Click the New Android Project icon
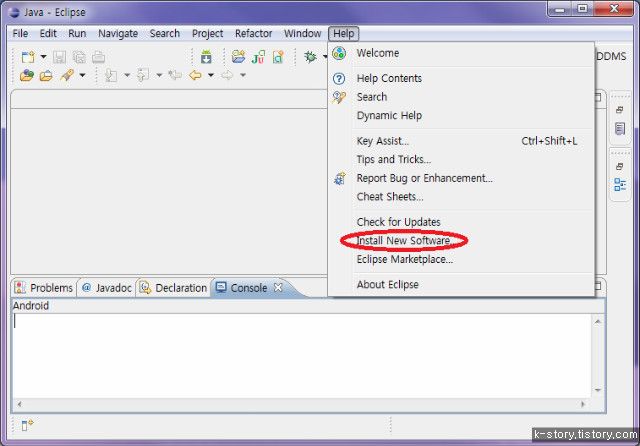 pyautogui.click(x=238, y=56)
